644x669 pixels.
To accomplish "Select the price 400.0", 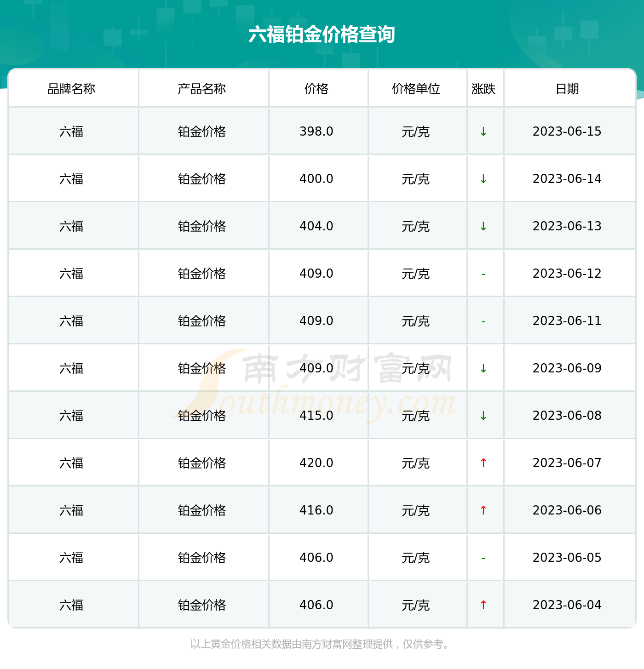I will click(x=316, y=179).
